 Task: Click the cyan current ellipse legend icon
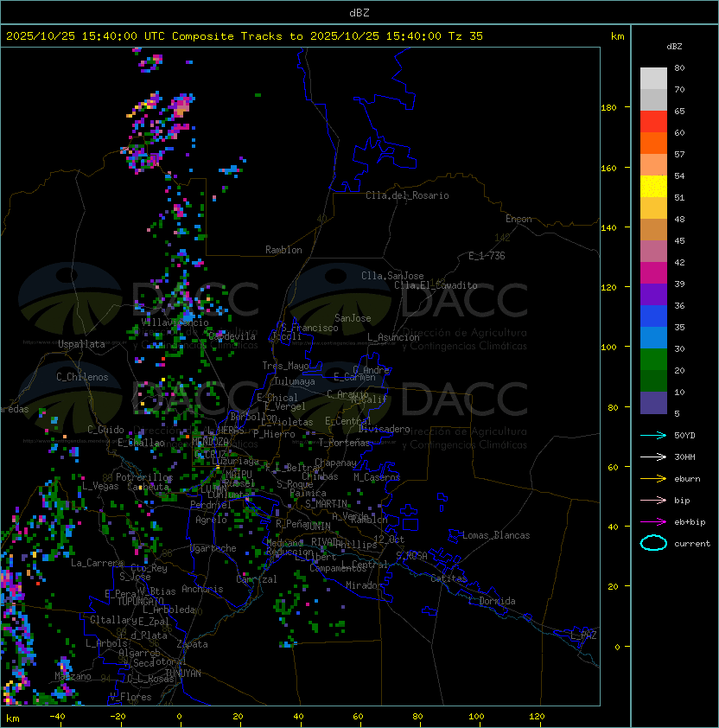tap(653, 543)
